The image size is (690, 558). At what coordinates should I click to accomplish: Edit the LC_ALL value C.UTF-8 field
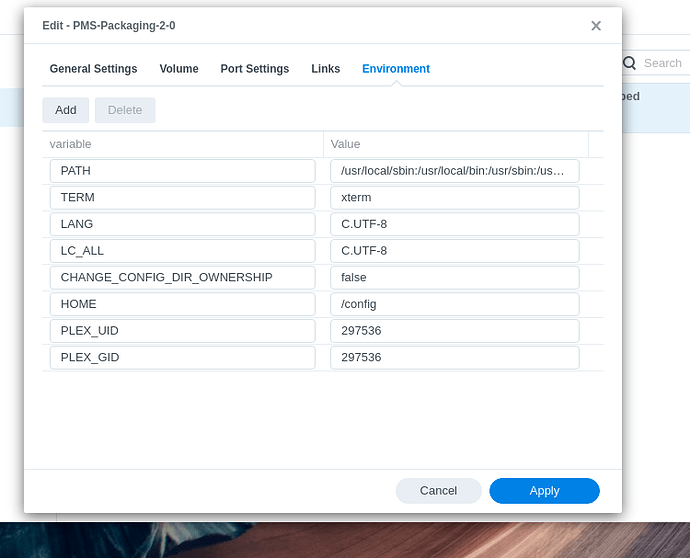(455, 251)
